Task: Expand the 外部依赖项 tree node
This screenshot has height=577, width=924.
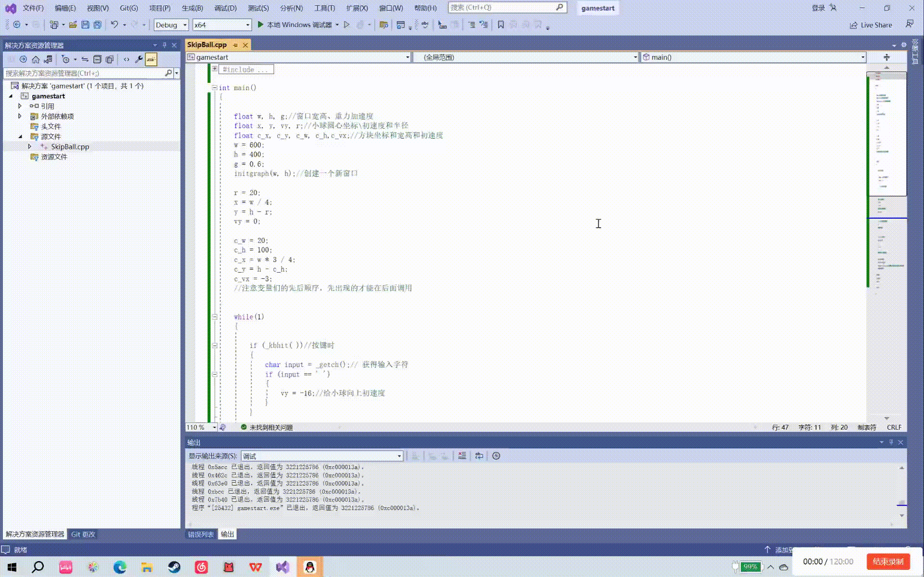Action: (20, 116)
